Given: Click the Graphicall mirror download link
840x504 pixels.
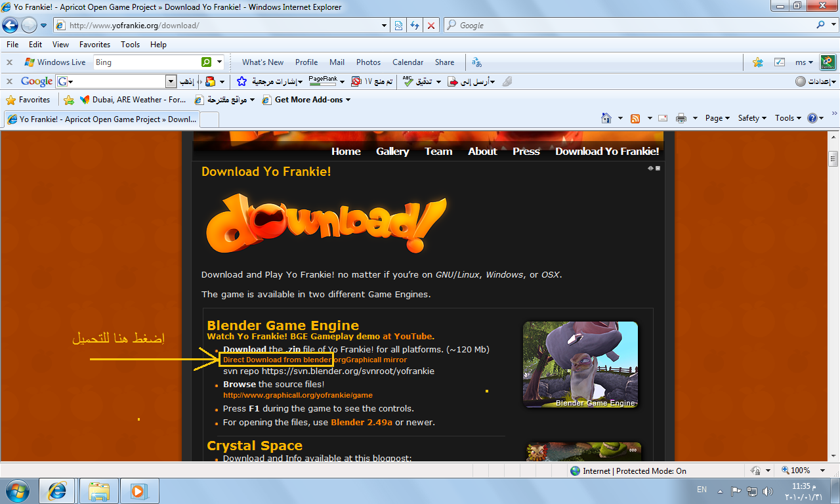Looking at the screenshot, I should pyautogui.click(x=375, y=360).
